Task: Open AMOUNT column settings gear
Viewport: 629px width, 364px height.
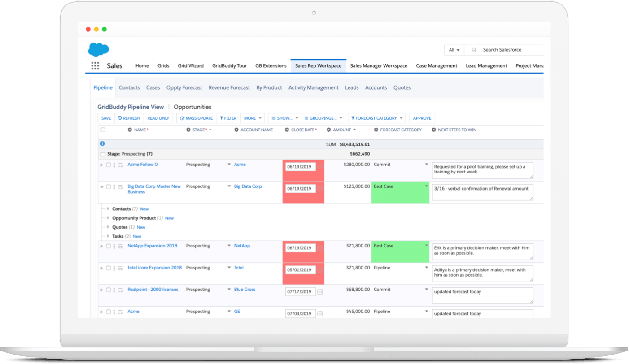Action: point(329,130)
